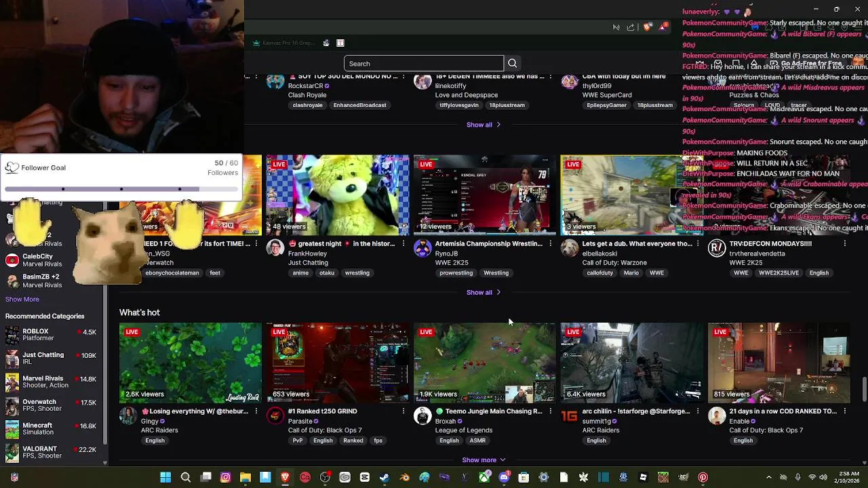Click Broxah channel avatar
Image resolution: width=868 pixels, height=488 pixels.
tap(422, 416)
